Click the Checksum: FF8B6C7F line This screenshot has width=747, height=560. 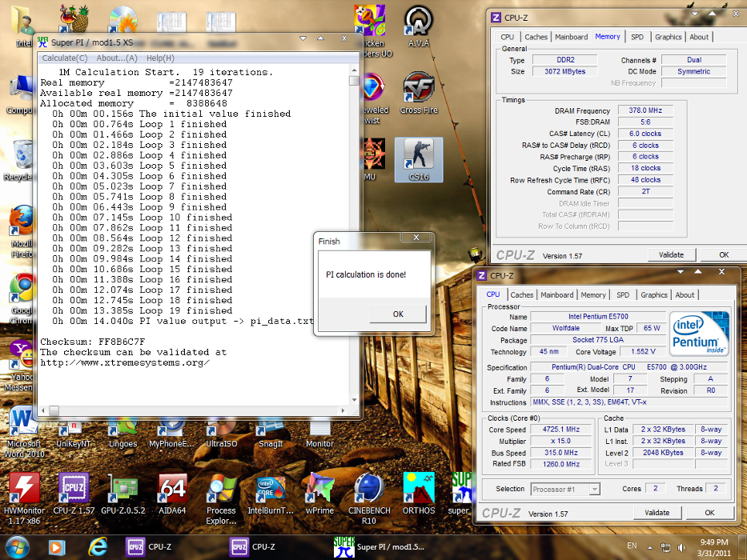tap(92, 342)
